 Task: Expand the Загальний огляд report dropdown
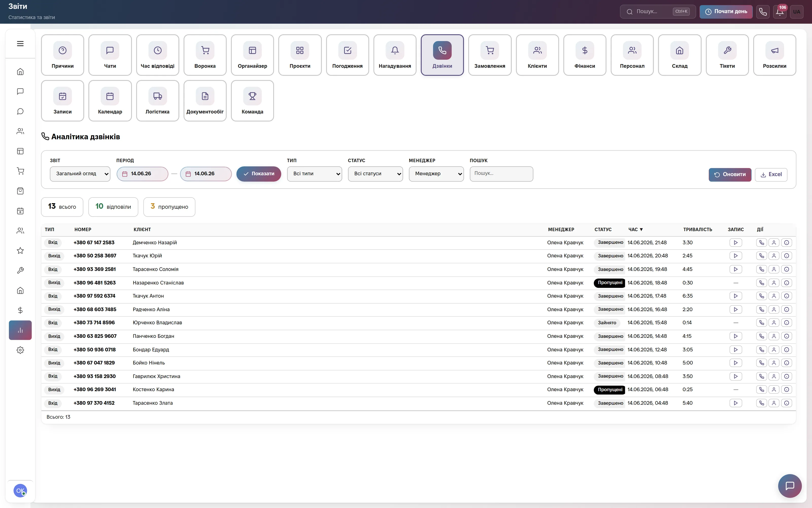tap(80, 174)
